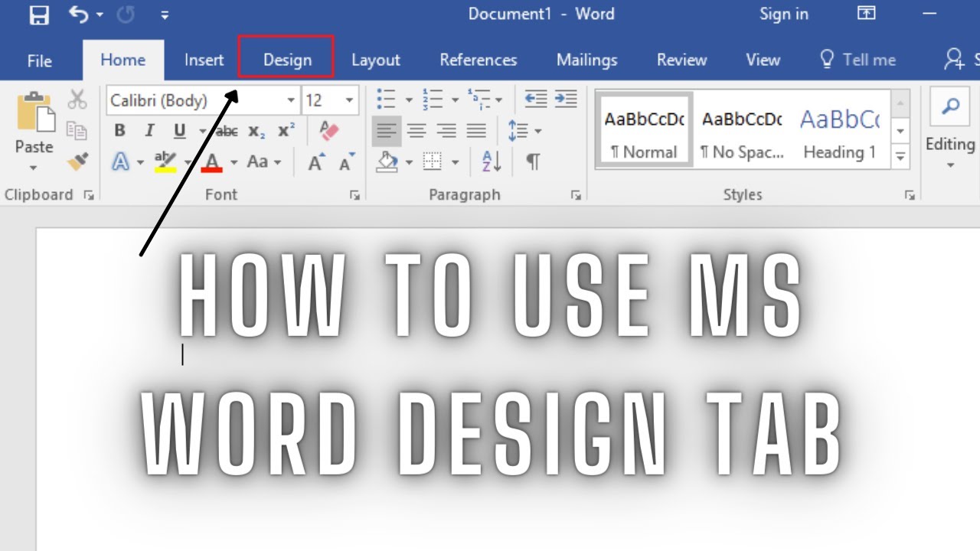Select Align Right
This screenshot has width=980, height=551.
pos(446,131)
